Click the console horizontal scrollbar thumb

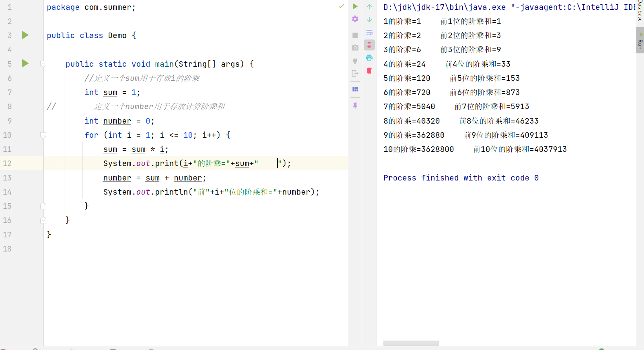[411, 343]
